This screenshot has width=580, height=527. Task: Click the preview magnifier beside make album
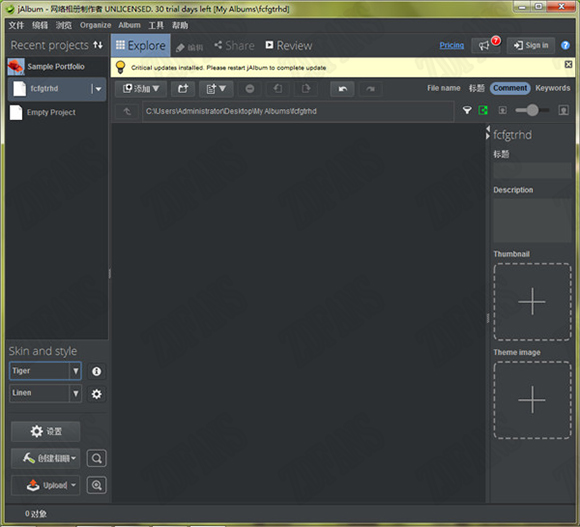pyautogui.click(x=97, y=459)
